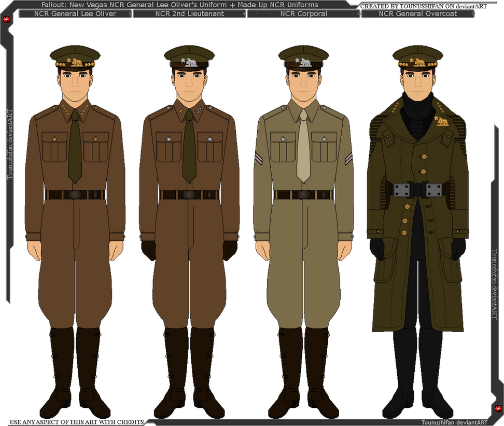Click the 'CREATED BY TOUNUSHIFAN ON deviantART' credit
The width and height of the screenshot is (504, 426).
pos(423,6)
